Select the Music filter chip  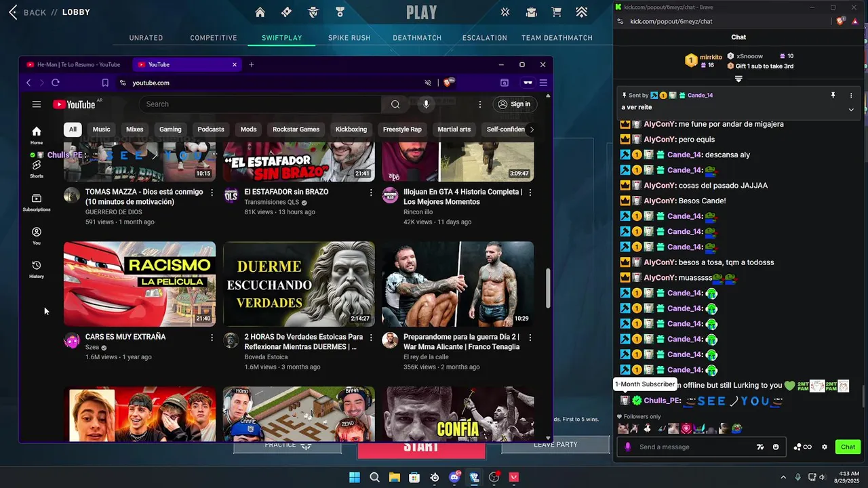pyautogui.click(x=101, y=129)
